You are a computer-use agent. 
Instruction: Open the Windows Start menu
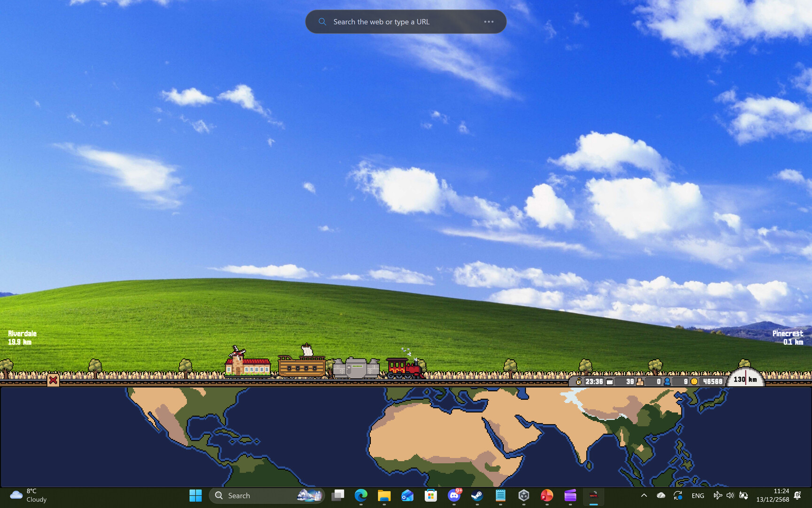point(195,495)
